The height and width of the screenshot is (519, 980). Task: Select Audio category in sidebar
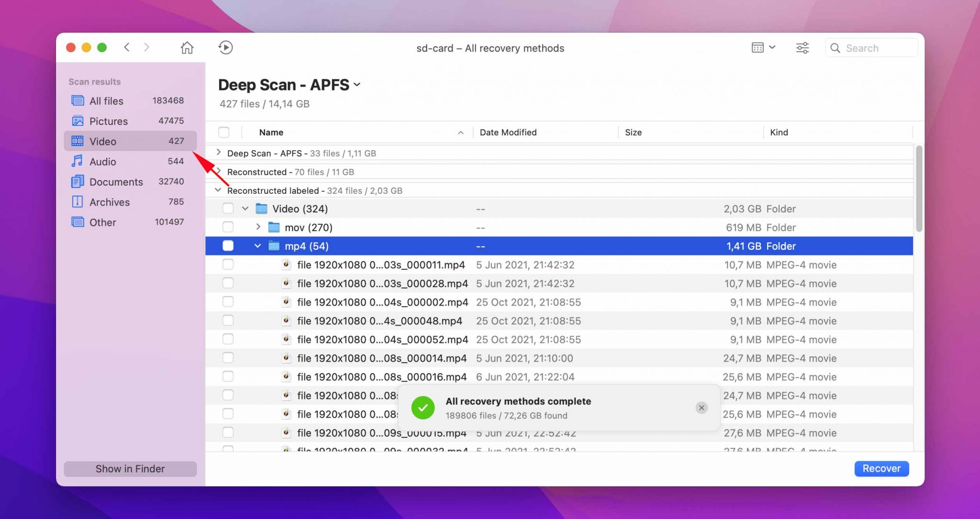[x=130, y=161]
